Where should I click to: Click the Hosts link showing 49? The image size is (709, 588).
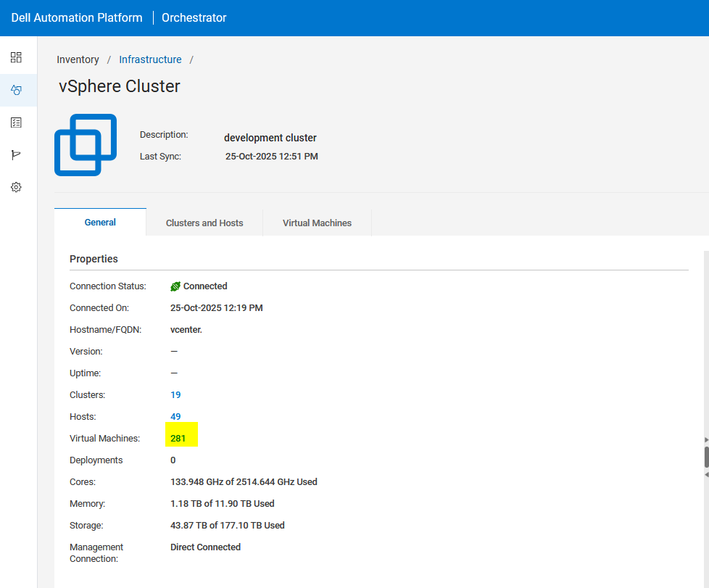[x=175, y=416]
